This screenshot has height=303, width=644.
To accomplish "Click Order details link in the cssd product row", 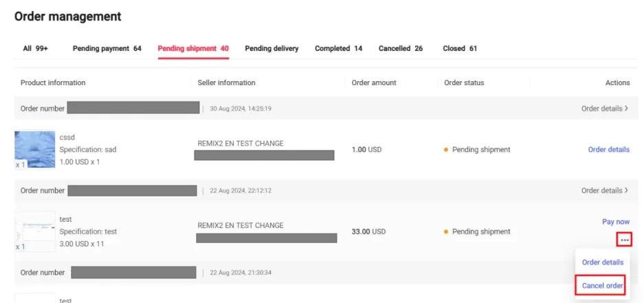I will point(608,149).
